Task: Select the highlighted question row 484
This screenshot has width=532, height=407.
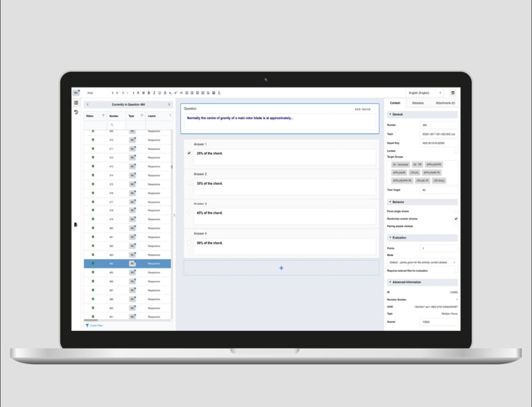Action: pos(127,263)
